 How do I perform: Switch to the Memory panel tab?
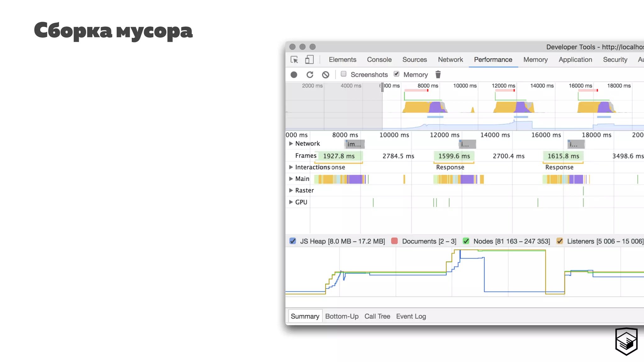click(535, 60)
